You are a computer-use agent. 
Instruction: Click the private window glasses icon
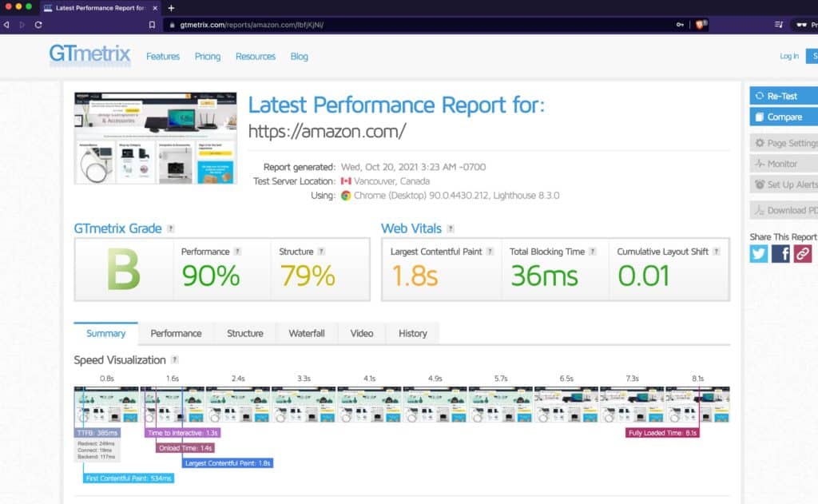pyautogui.click(x=800, y=25)
